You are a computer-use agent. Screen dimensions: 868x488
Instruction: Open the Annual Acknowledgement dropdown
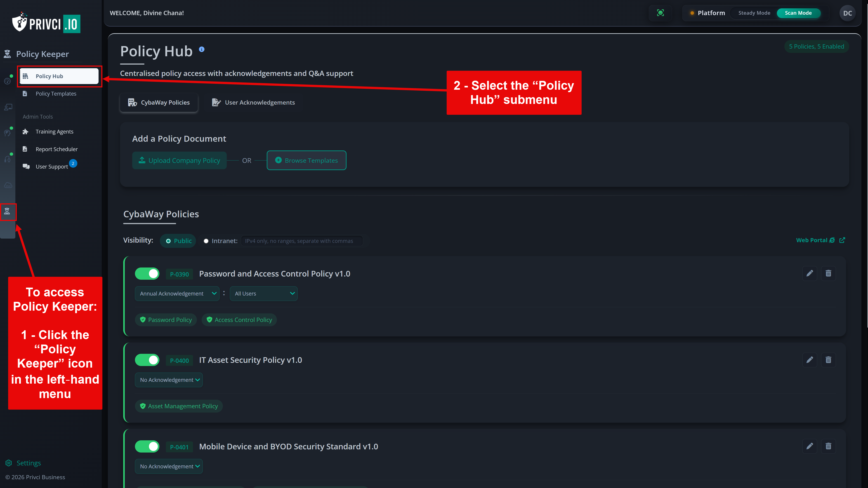tap(177, 293)
